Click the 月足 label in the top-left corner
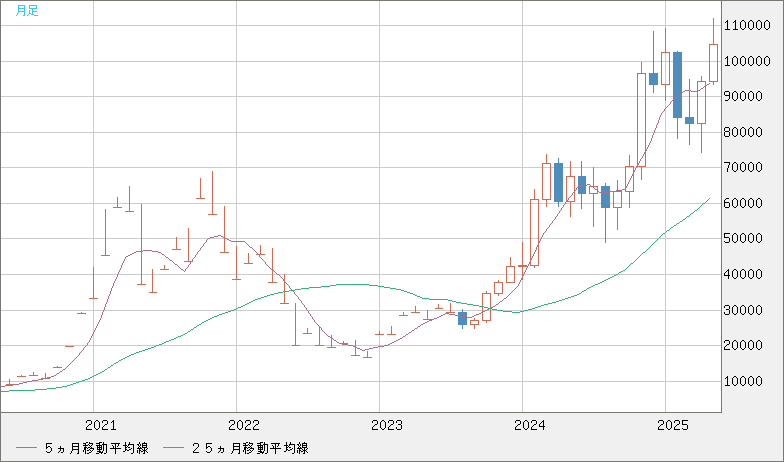The width and height of the screenshot is (784, 462). click(26, 10)
